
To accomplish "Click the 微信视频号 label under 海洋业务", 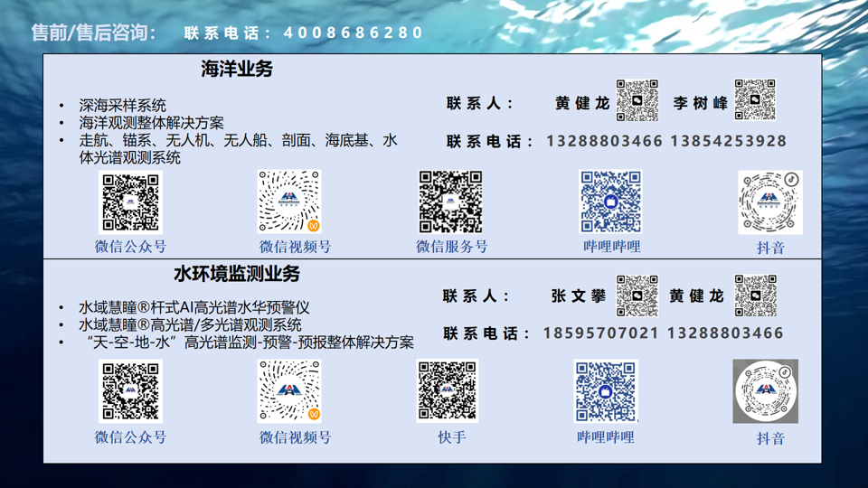I will tap(295, 247).
